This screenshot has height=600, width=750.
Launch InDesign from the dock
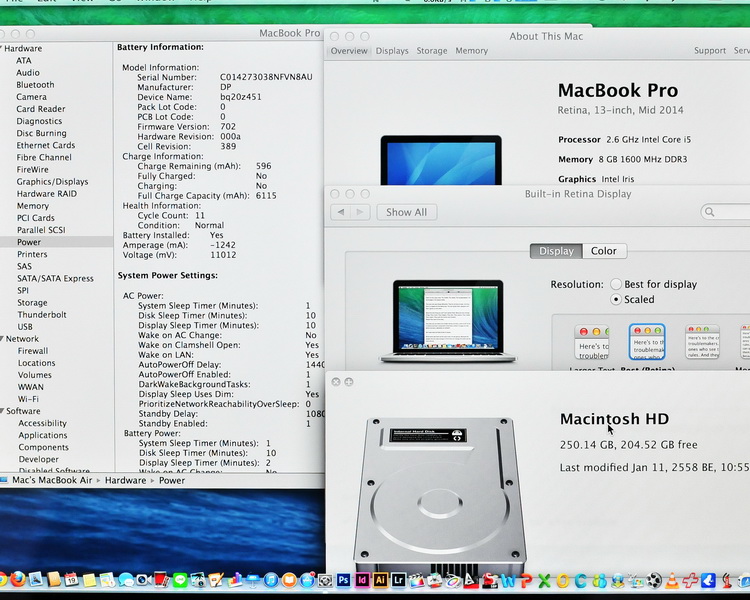coord(362,580)
